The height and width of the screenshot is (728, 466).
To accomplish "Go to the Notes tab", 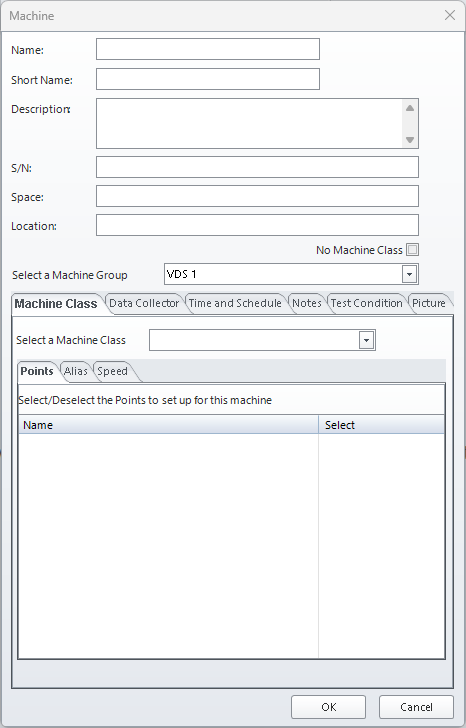I will pyautogui.click(x=307, y=303).
